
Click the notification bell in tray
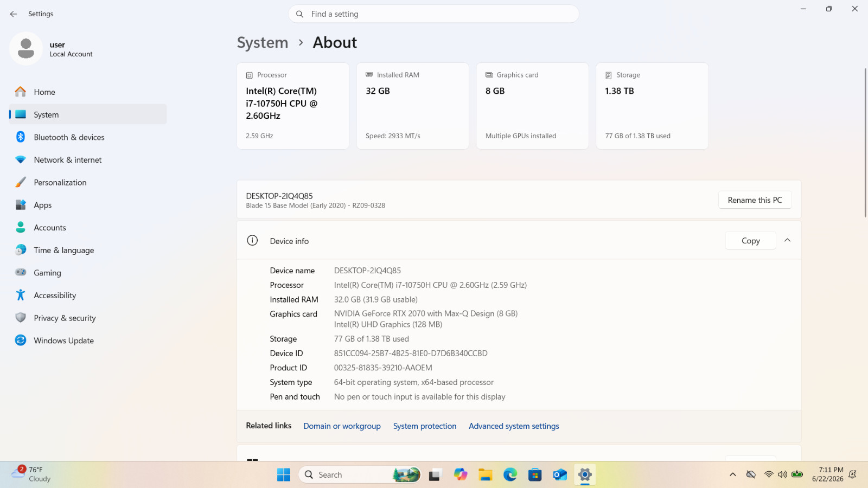(852, 474)
